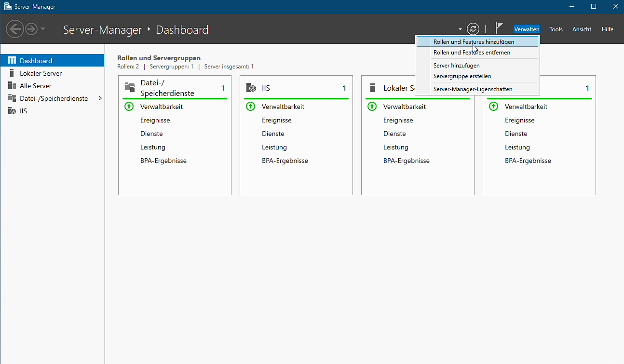The height and width of the screenshot is (364, 624).
Task: Open Leistung in the IIS tile
Action: click(x=274, y=147)
